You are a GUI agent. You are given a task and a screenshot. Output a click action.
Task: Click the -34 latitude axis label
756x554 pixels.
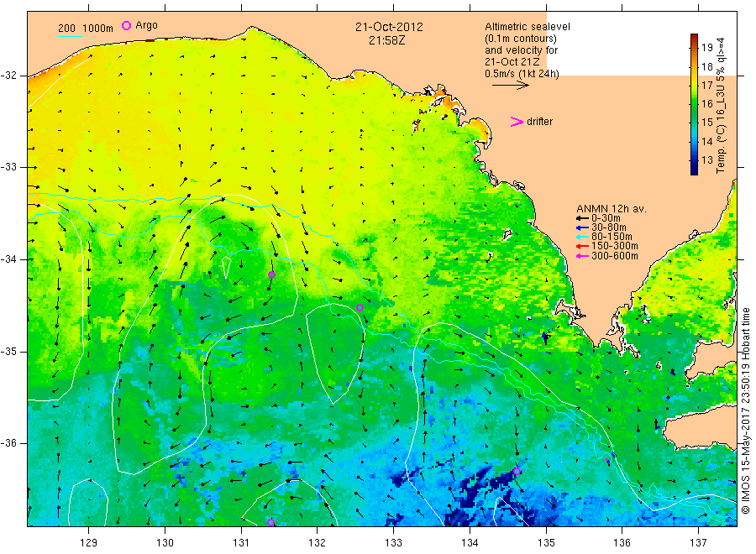(8, 259)
